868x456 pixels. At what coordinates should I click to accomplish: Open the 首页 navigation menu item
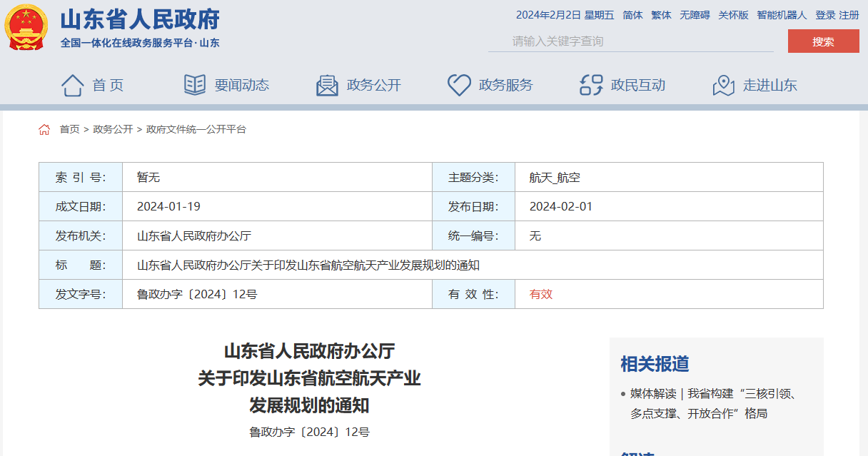108,85
